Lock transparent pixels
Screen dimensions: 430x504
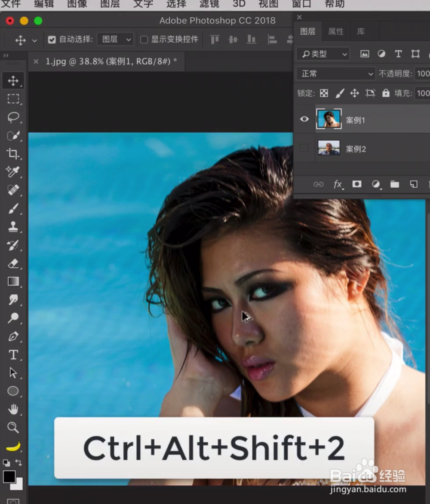tap(324, 93)
